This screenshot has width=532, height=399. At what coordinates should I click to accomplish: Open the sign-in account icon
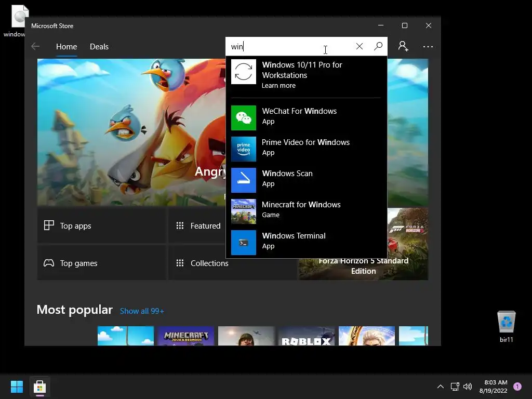click(403, 46)
